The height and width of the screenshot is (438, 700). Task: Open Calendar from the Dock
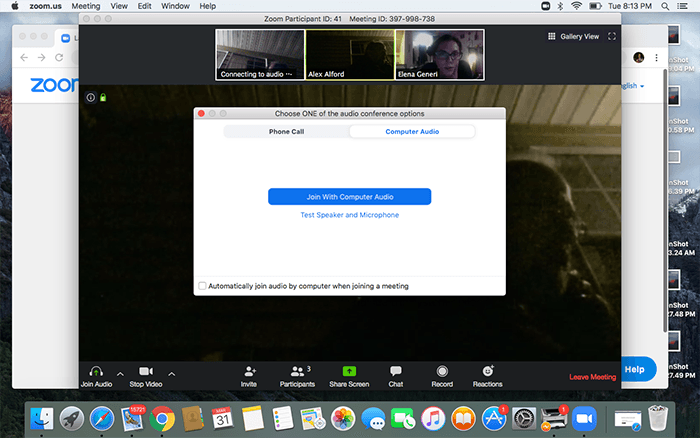222,419
